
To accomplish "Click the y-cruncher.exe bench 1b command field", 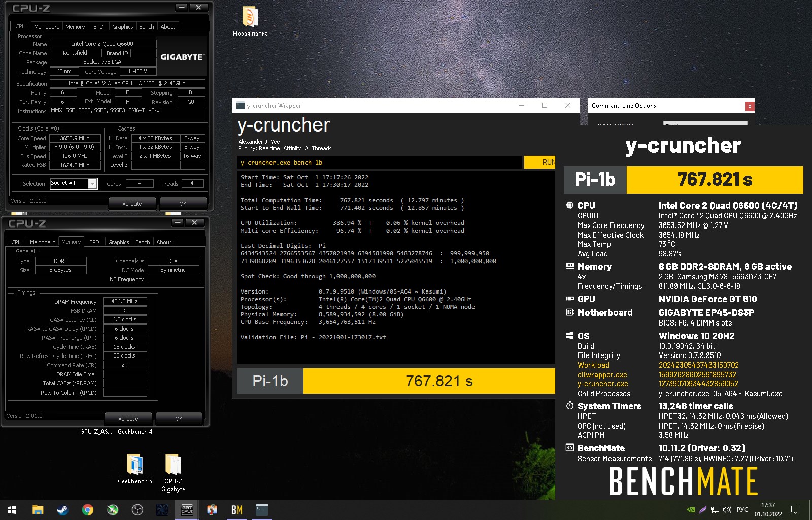I will point(380,162).
